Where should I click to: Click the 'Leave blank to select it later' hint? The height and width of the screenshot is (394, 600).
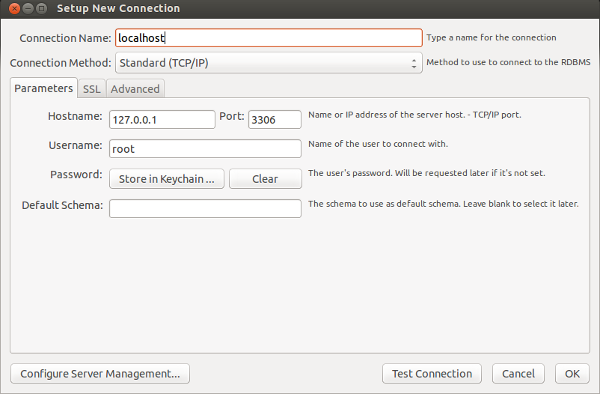[521, 204]
